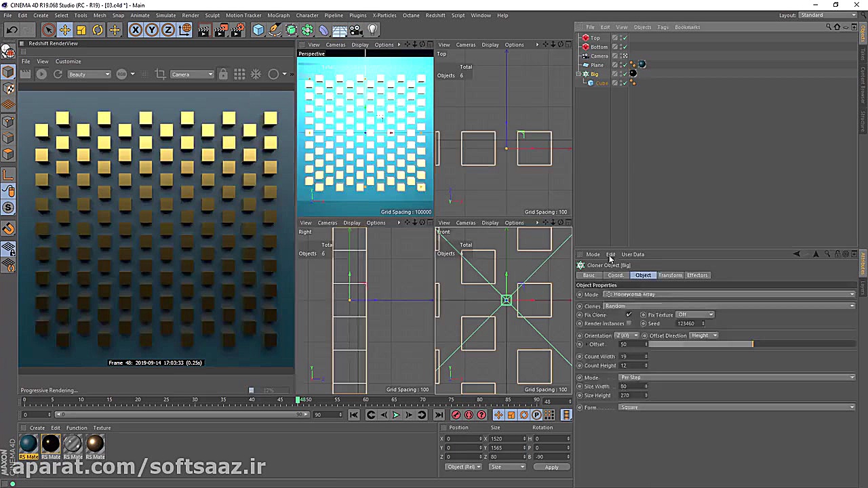Enable the Render Instances checkbox
This screenshot has width=868, height=488.
tap(629, 323)
